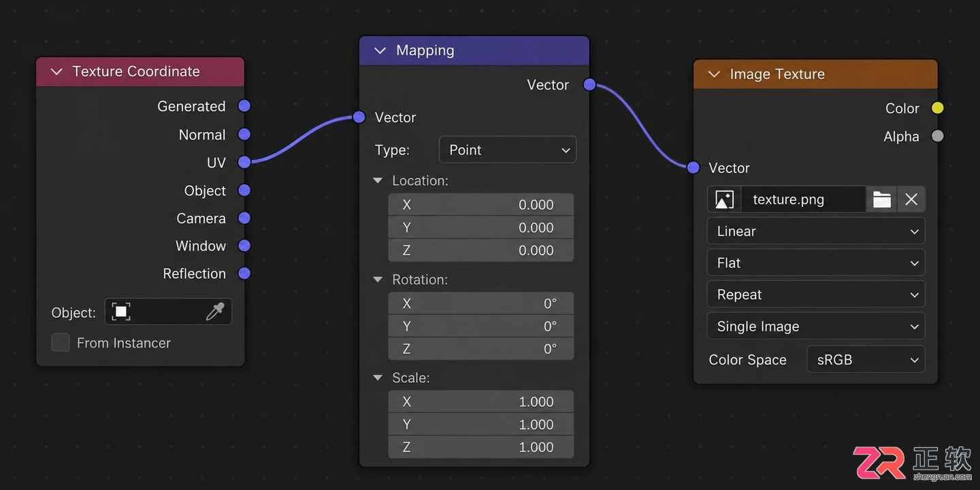
Task: Click the Rotation Y value field
Action: (x=481, y=326)
